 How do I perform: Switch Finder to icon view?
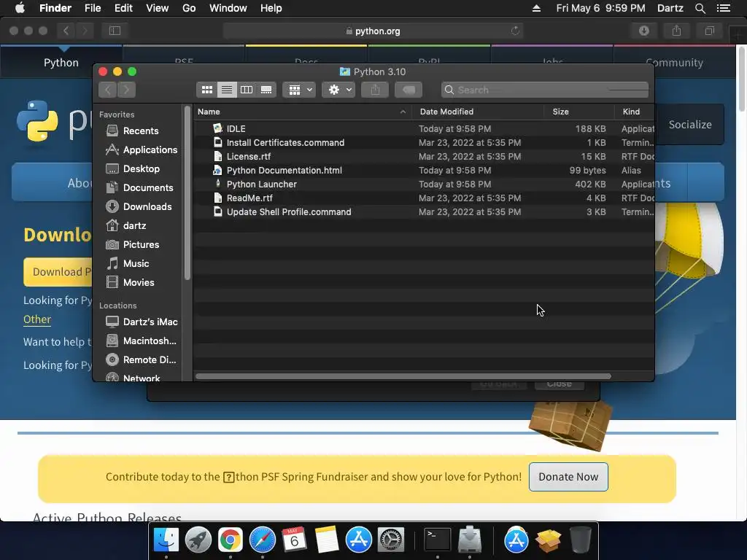point(206,90)
